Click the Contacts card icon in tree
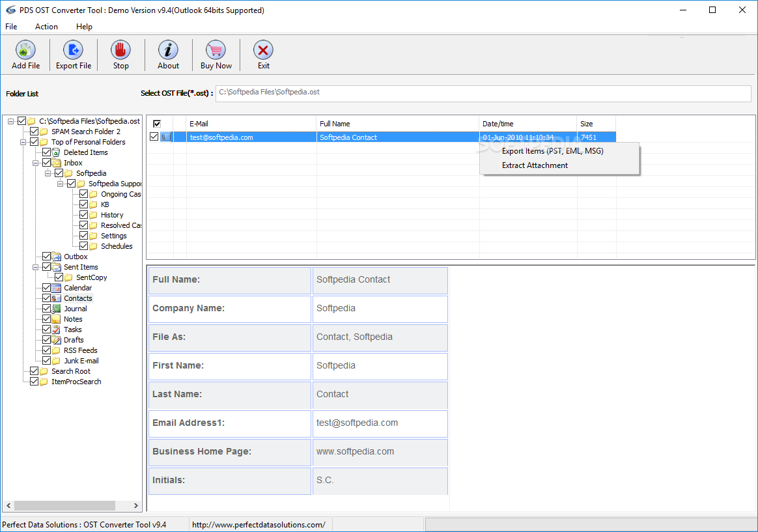The width and height of the screenshot is (758, 532). point(56,298)
